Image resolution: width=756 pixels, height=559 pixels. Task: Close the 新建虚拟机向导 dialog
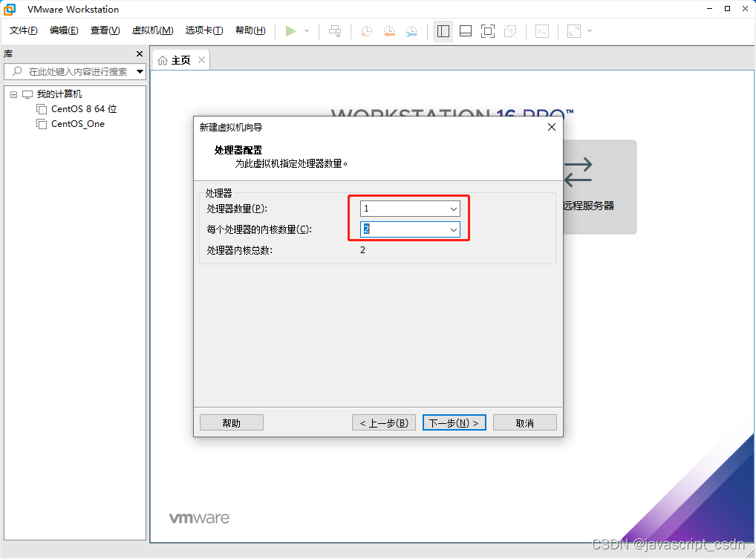click(552, 127)
